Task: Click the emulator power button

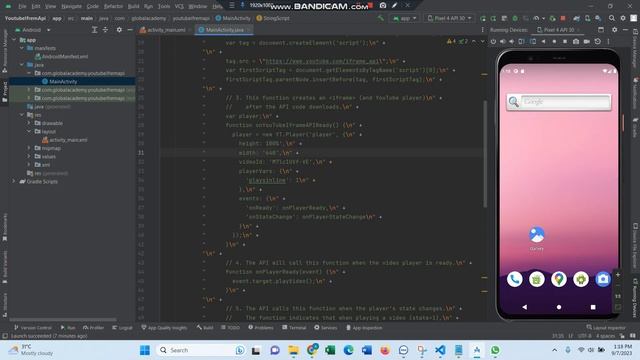Action: pyautogui.click(x=493, y=42)
